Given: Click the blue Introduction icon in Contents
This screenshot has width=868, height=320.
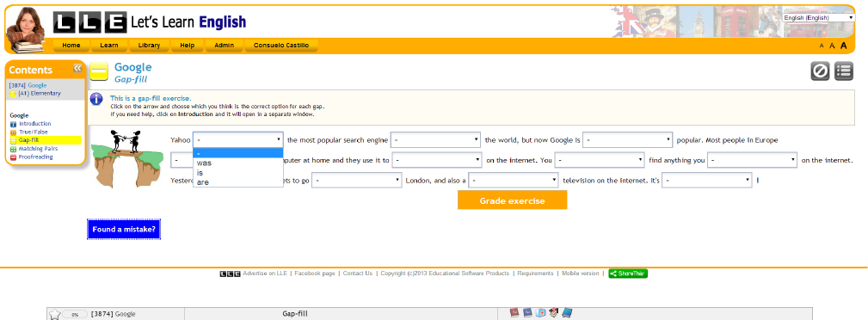Looking at the screenshot, I should 13,124.
